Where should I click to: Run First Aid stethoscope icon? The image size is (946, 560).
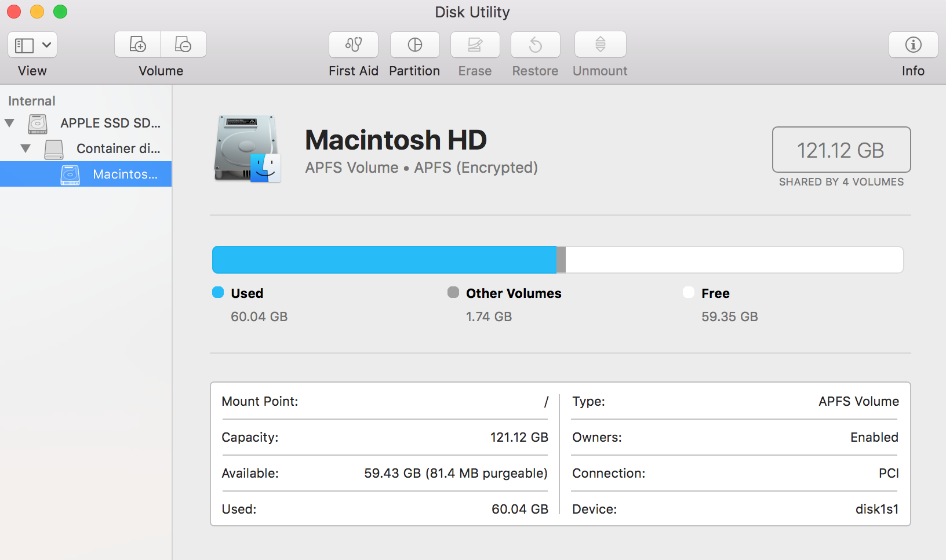(354, 45)
